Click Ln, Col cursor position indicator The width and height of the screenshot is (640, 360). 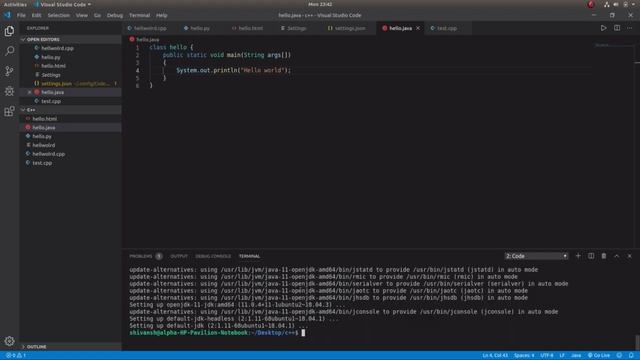tap(495, 356)
